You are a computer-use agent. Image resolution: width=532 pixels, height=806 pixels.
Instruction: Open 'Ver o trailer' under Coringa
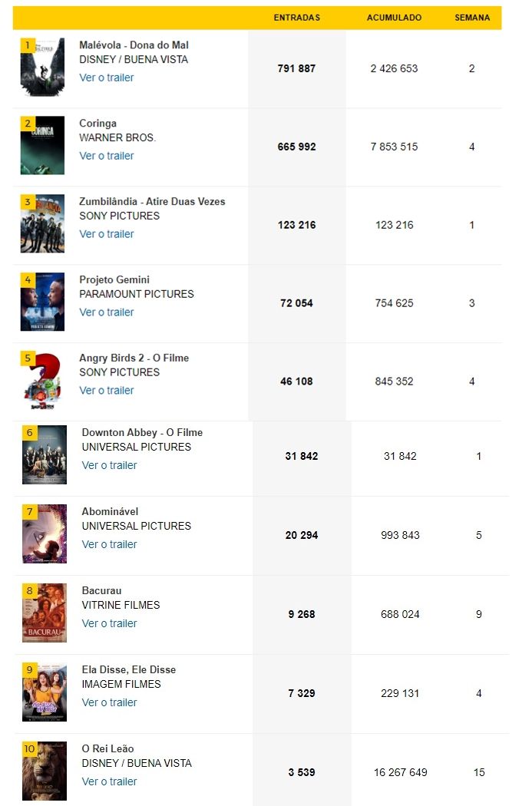(x=107, y=156)
